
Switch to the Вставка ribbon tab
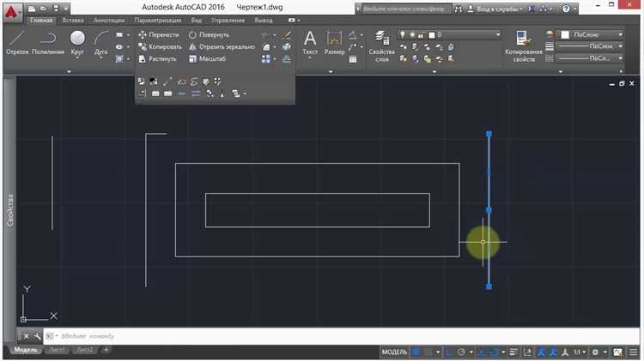(72, 20)
